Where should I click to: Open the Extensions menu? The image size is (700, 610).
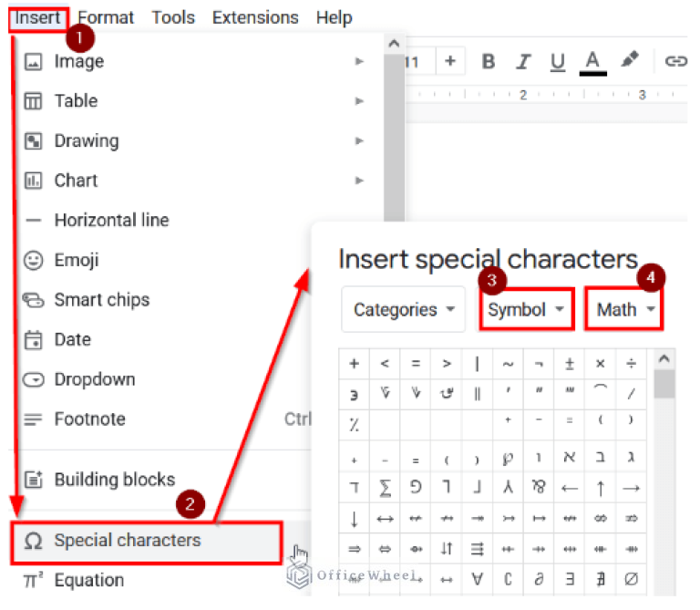(255, 17)
